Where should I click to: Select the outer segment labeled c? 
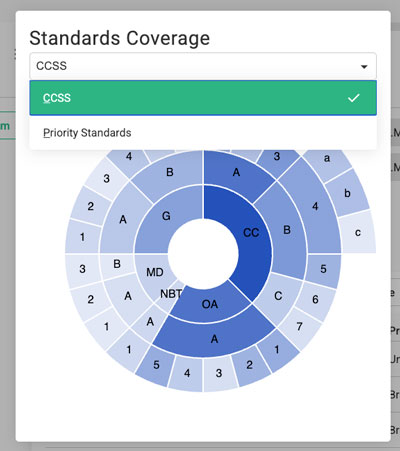pyautogui.click(x=357, y=232)
